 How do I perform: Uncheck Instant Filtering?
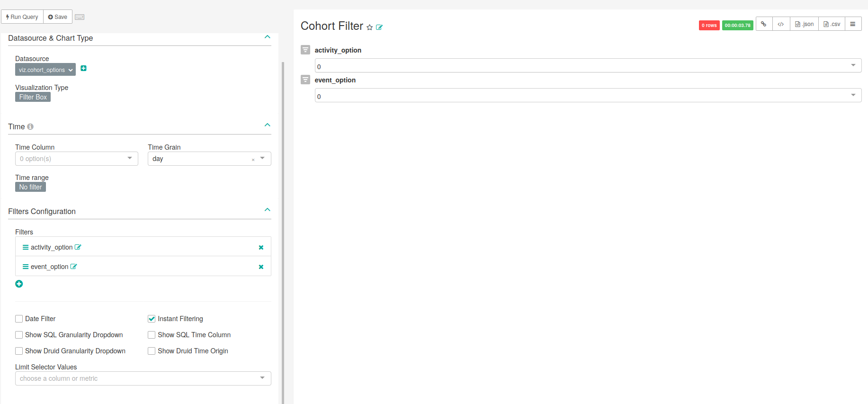click(x=152, y=319)
